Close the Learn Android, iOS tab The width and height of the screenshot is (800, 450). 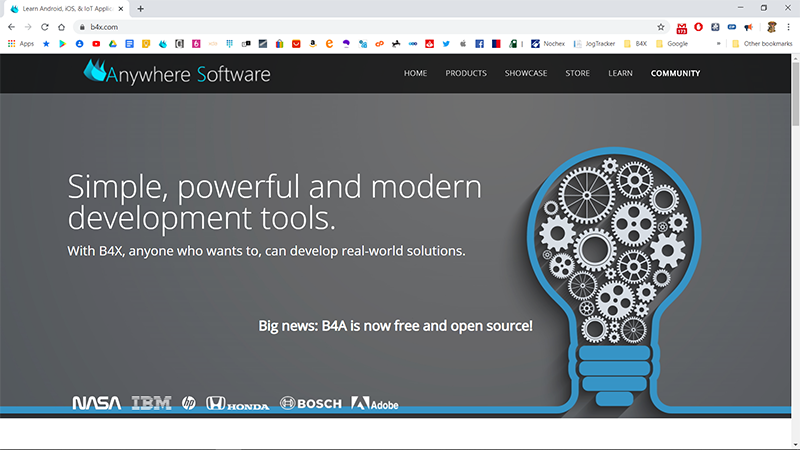coord(121,9)
